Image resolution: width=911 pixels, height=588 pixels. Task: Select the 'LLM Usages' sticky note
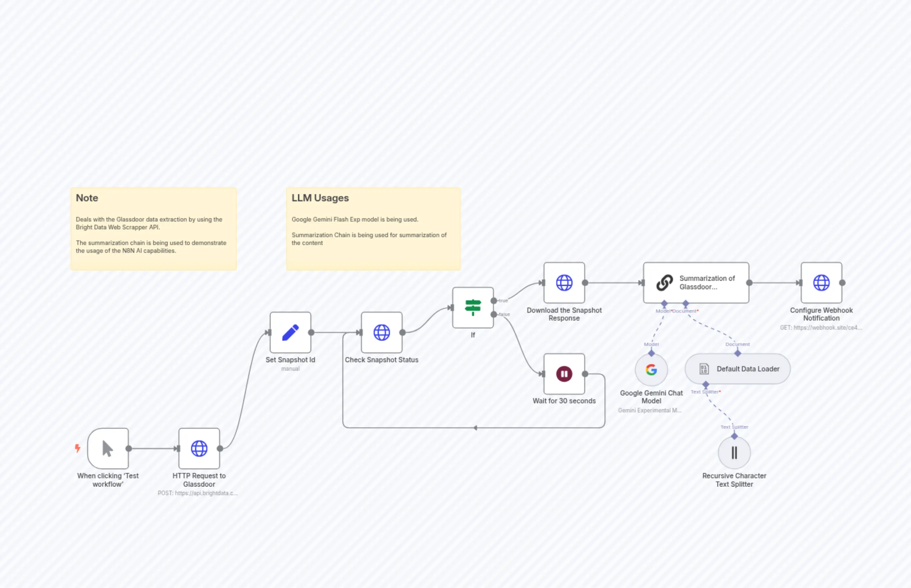[x=373, y=228]
